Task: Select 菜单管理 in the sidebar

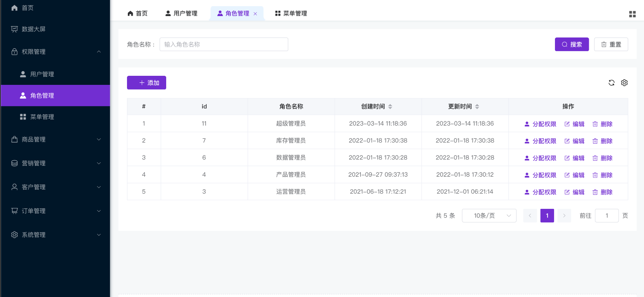Action: click(55, 117)
